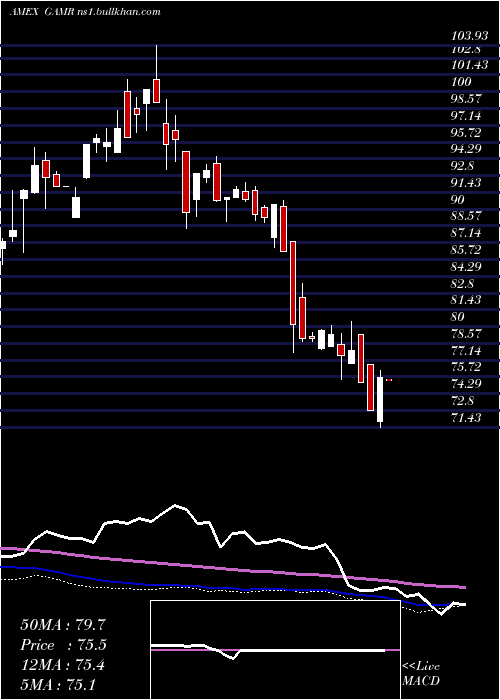Click the 98.57 price axis label
The height and width of the screenshot is (700, 500).
point(467,99)
